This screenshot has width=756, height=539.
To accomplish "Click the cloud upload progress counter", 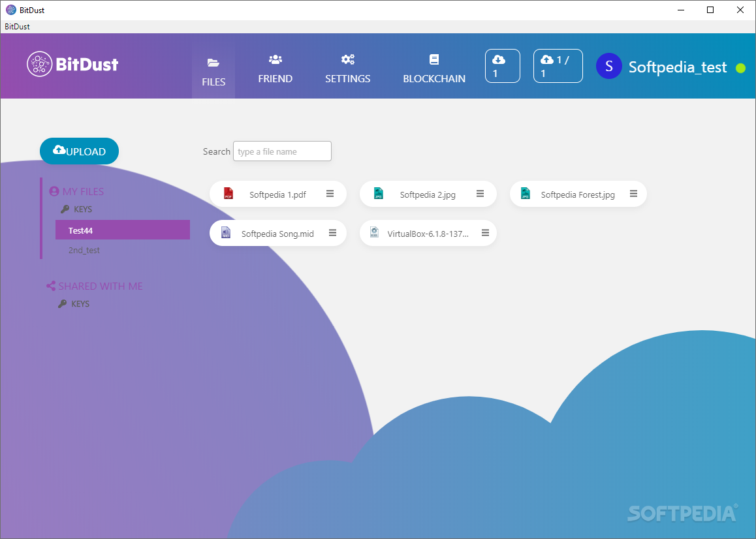I will (x=558, y=66).
